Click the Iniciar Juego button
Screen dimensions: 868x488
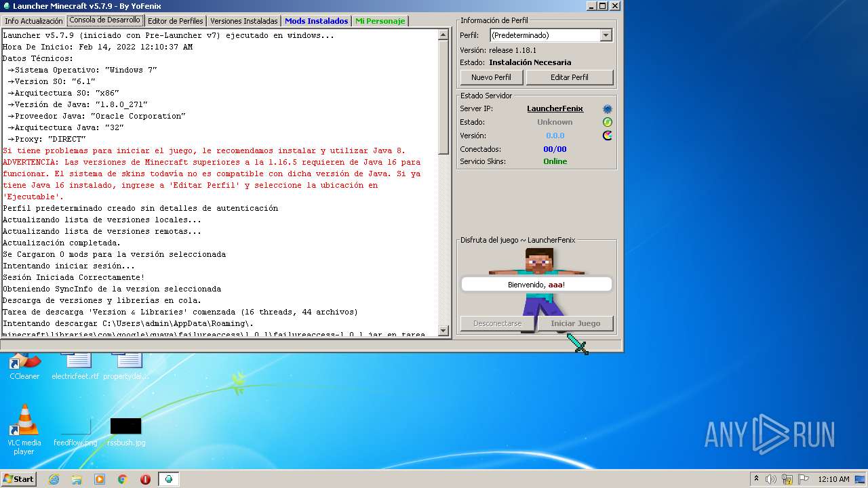pyautogui.click(x=576, y=323)
